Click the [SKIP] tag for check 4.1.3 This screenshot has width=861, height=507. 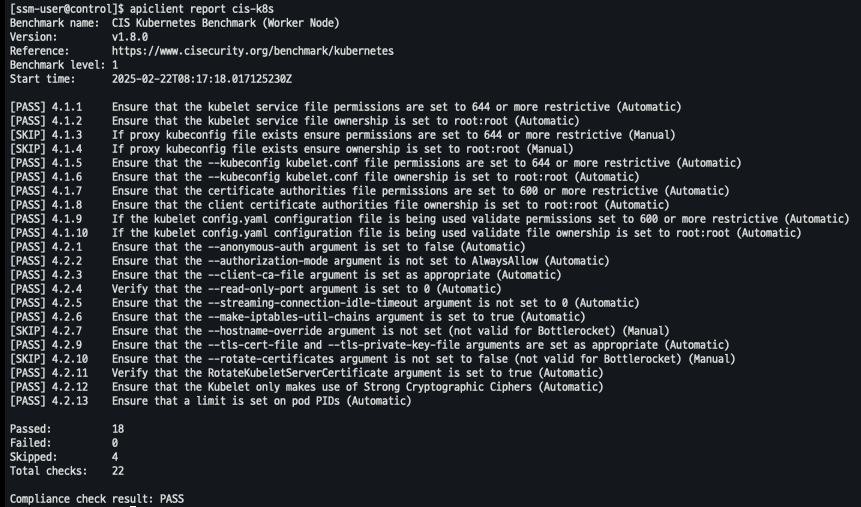point(27,134)
